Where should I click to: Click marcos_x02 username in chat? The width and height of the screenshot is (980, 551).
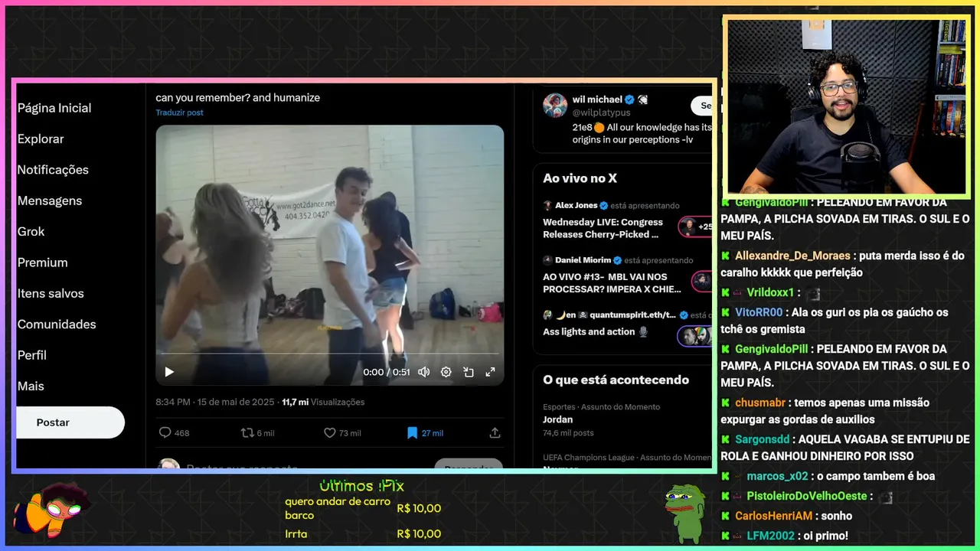tap(776, 476)
